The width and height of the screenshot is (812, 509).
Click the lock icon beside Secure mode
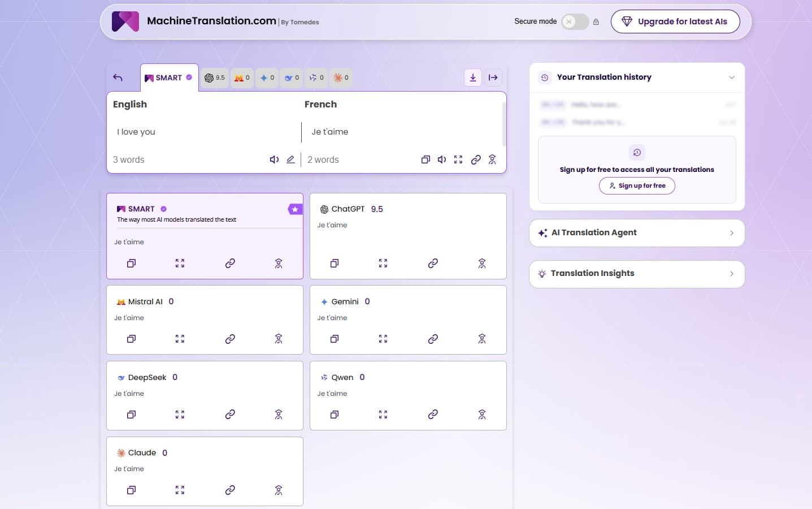(596, 21)
